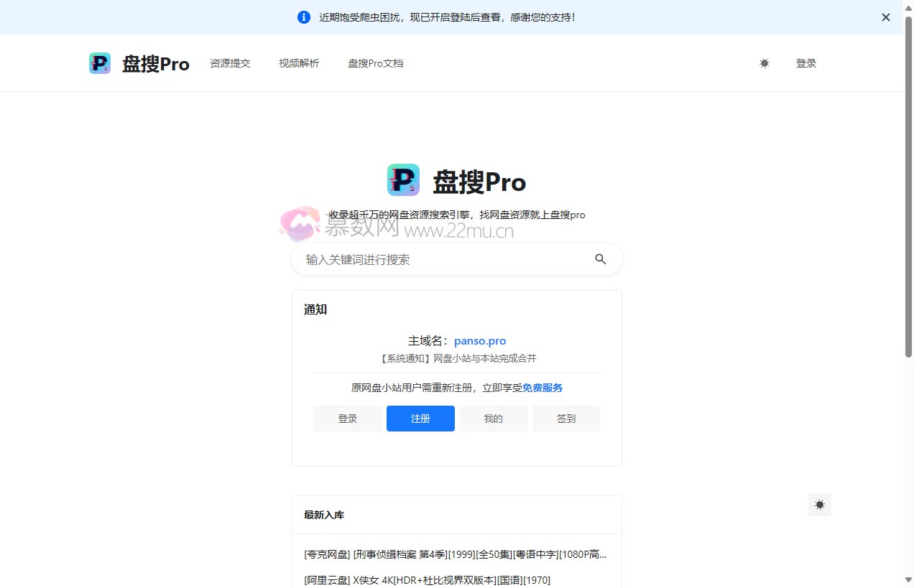This screenshot has height=588, width=914.
Task: Click the floating brightness icon near bottom right
Action: (x=819, y=505)
